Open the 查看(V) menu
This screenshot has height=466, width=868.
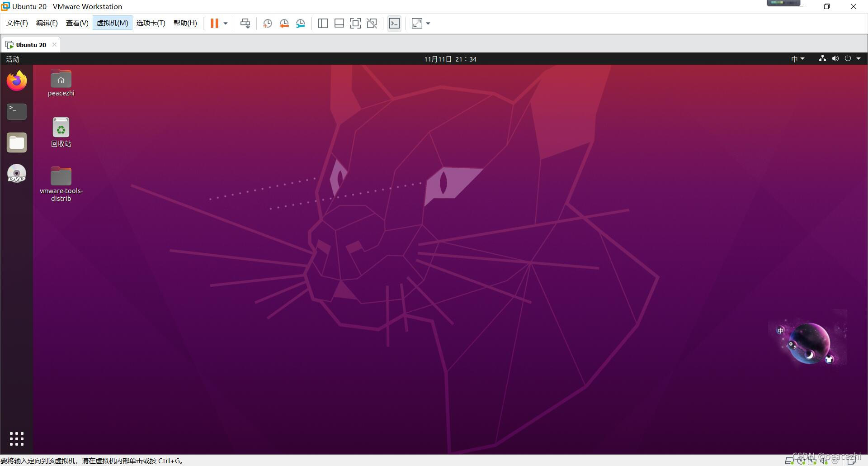click(77, 23)
